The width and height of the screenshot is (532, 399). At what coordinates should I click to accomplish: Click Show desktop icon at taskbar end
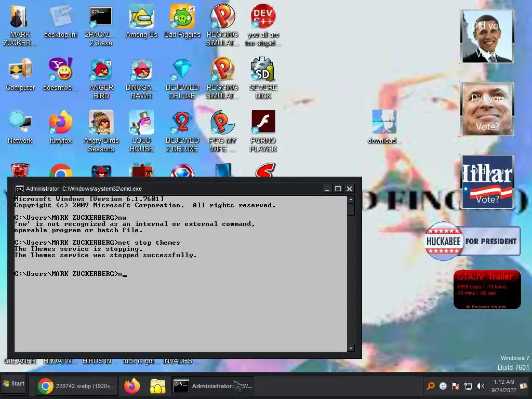pyautogui.click(x=524, y=386)
